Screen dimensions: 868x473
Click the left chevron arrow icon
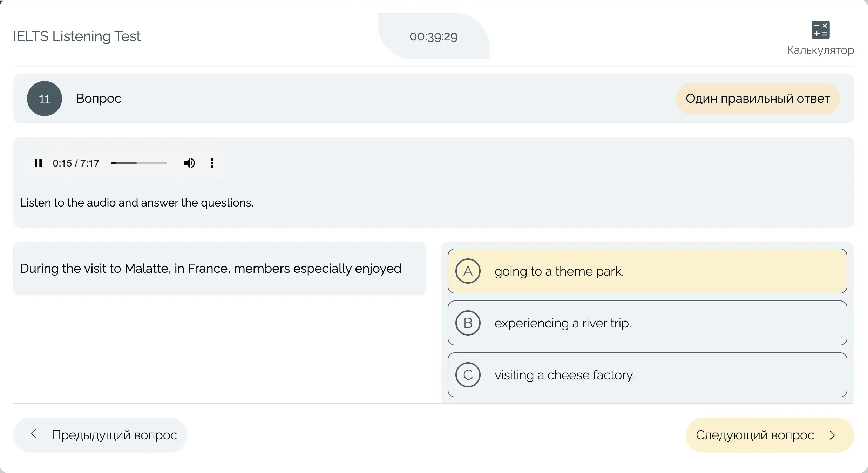click(x=34, y=434)
